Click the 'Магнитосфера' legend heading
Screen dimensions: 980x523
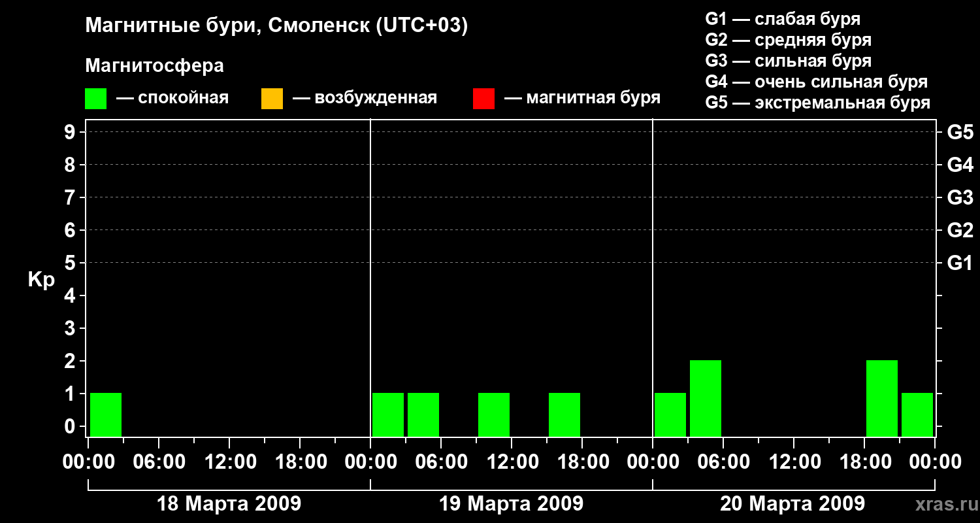[155, 66]
